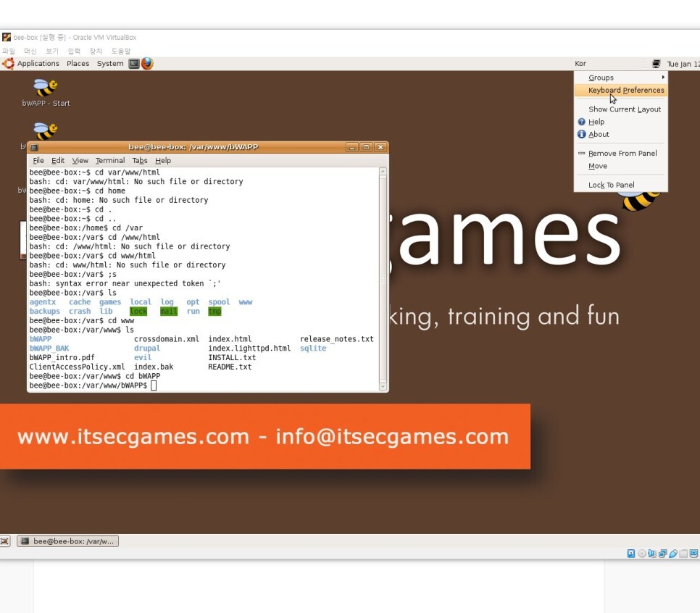
Task: Launch the terminal icon in top panel
Action: 134,64
